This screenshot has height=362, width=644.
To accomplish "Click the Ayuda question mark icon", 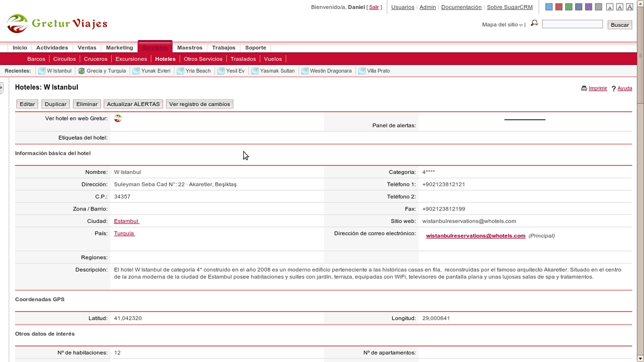I will [x=614, y=88].
